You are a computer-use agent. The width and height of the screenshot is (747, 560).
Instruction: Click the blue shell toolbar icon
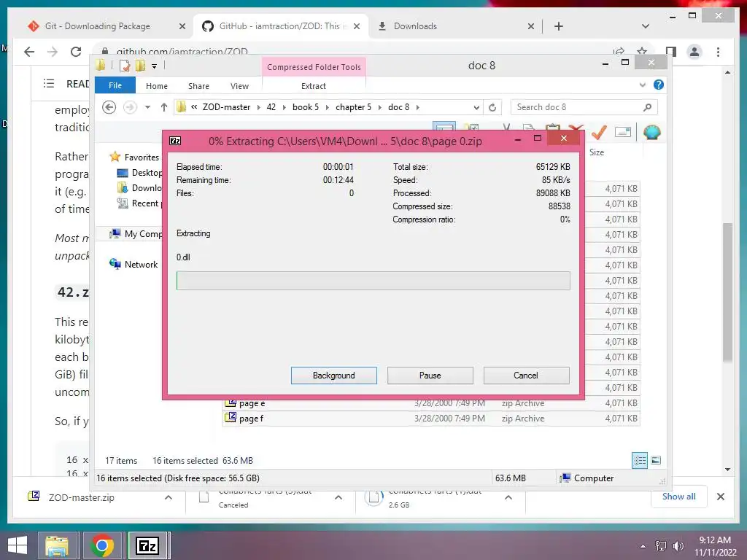[x=651, y=132]
